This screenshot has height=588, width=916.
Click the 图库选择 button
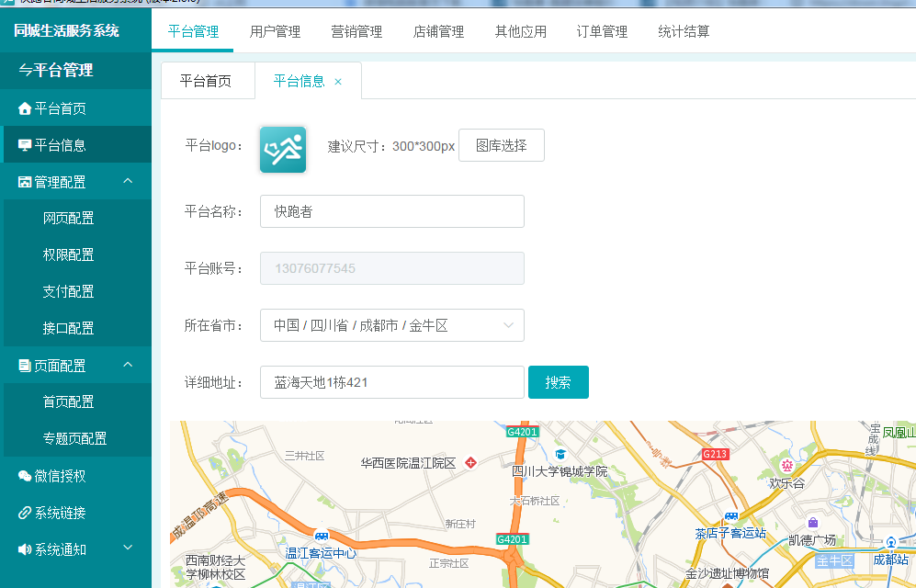(501, 145)
